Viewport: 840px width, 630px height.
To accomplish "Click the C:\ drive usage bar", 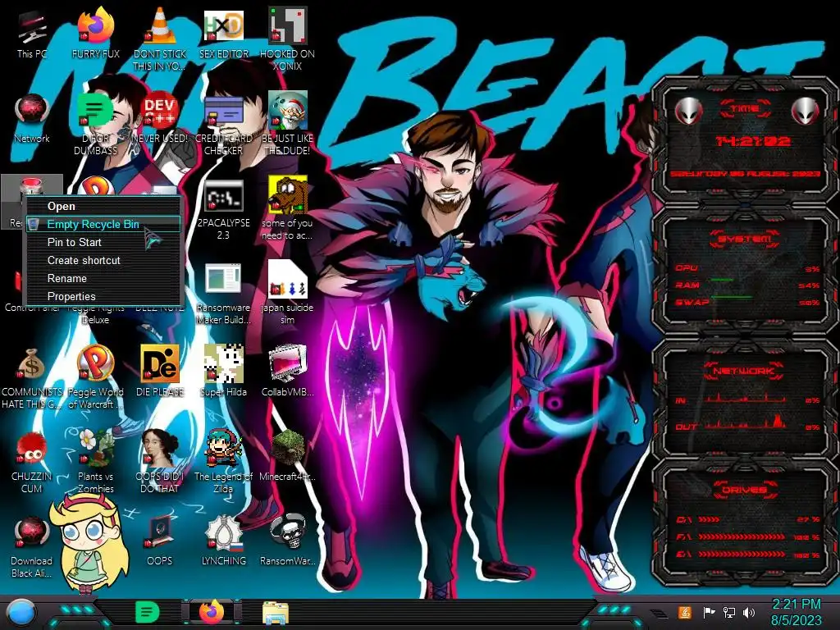I will [708, 519].
